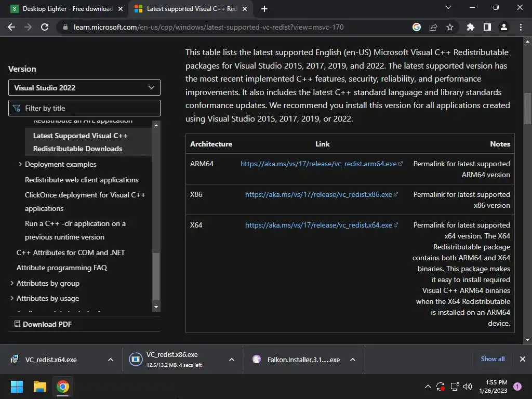
Task: Open downloaded VC_redist.x64.exe
Action: point(51,360)
